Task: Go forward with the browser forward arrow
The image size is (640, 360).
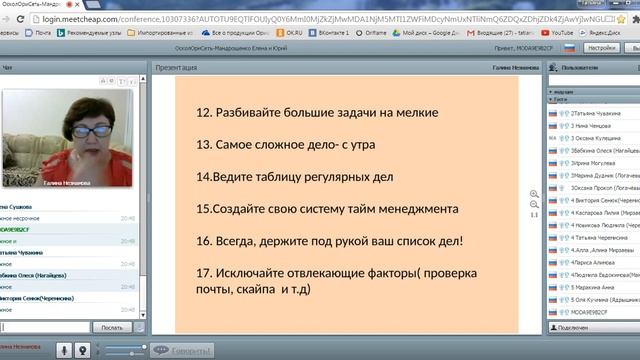Action: pos(5,19)
